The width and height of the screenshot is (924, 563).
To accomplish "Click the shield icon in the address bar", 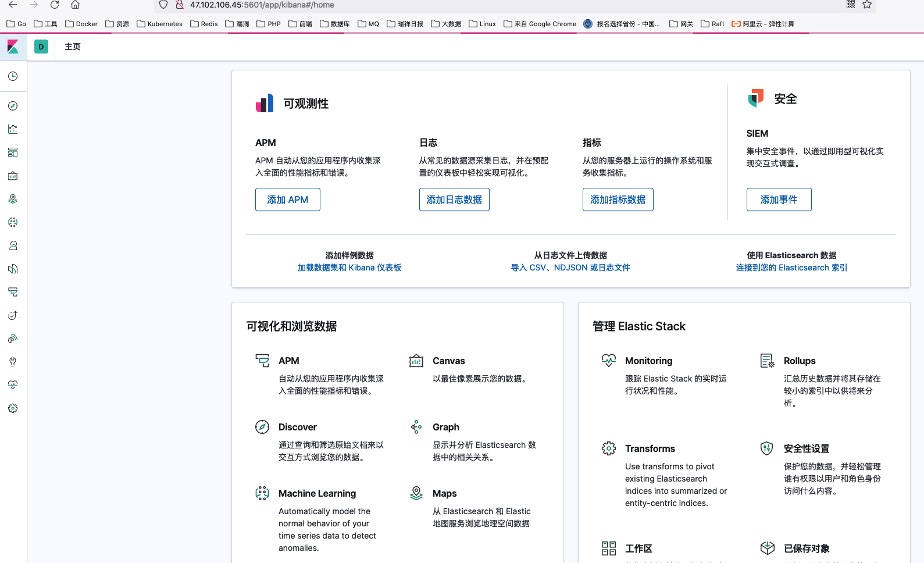I will coord(163,5).
